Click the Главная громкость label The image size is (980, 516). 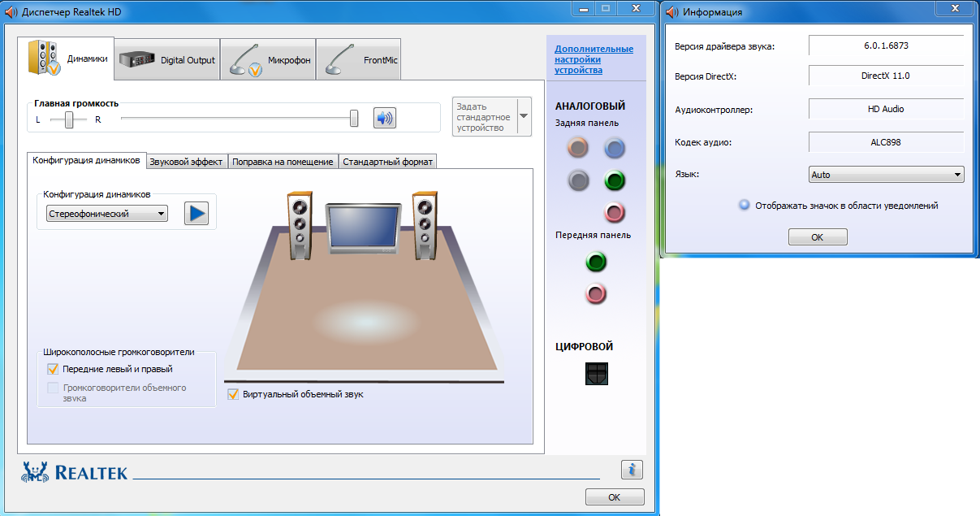[76, 103]
